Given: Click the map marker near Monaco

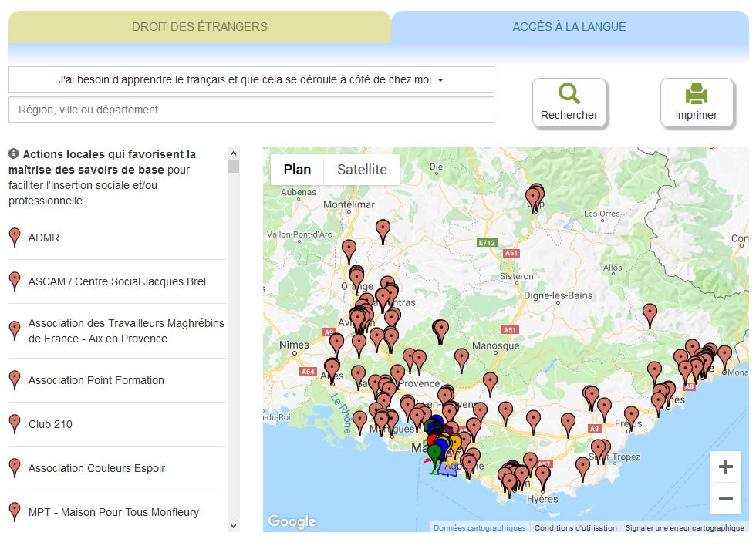Looking at the screenshot, I should [724, 356].
